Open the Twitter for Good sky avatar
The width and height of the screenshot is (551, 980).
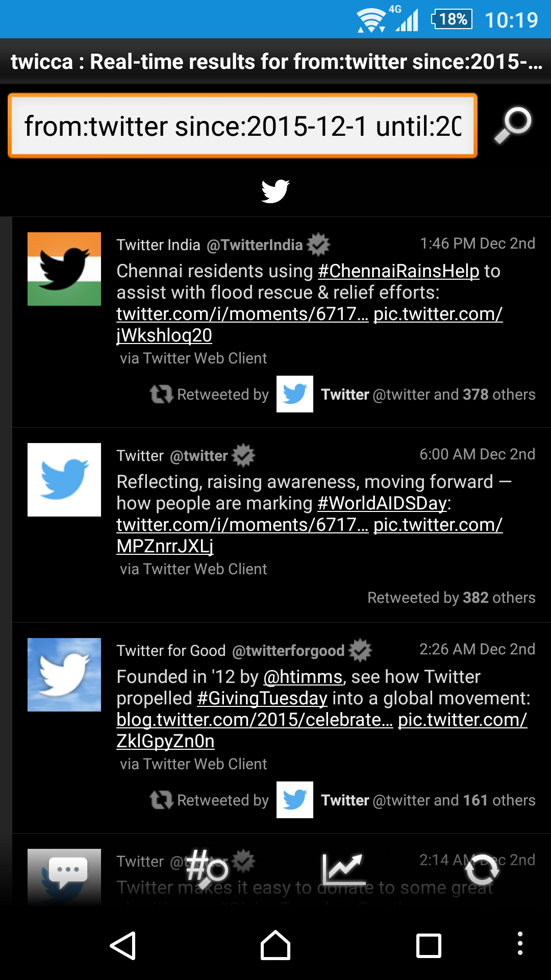[64, 675]
